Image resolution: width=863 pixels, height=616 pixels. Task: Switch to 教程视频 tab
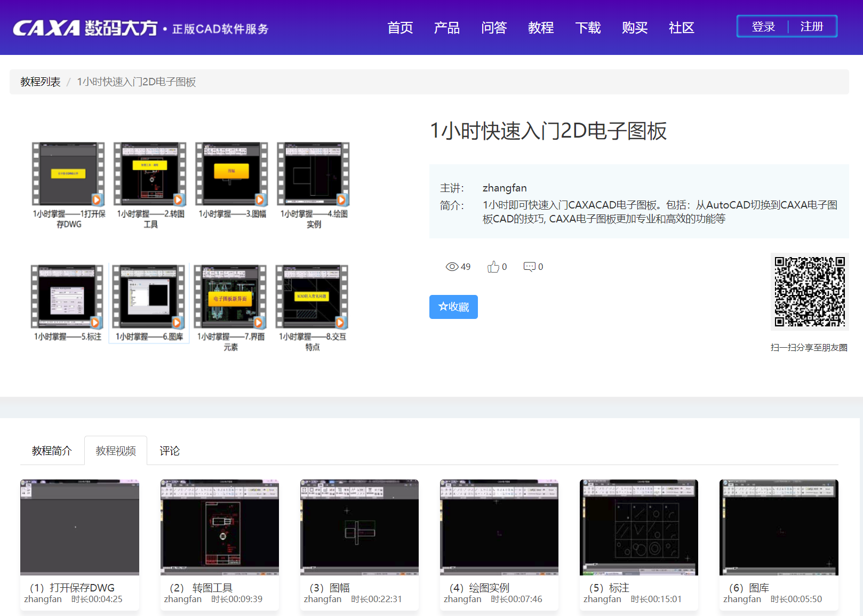click(x=116, y=451)
